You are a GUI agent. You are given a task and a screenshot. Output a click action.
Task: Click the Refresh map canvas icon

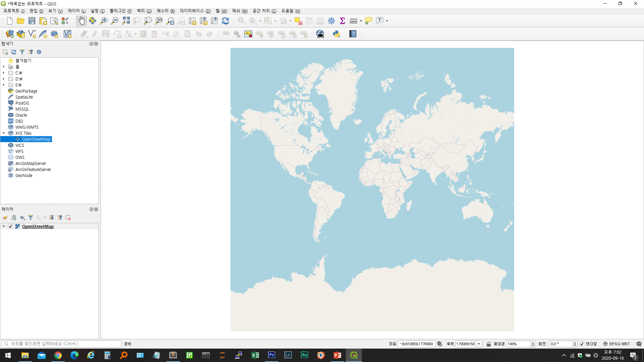pos(225,21)
